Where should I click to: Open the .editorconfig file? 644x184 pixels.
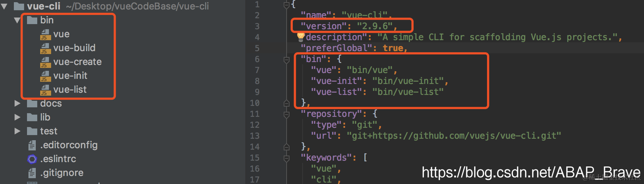point(69,145)
